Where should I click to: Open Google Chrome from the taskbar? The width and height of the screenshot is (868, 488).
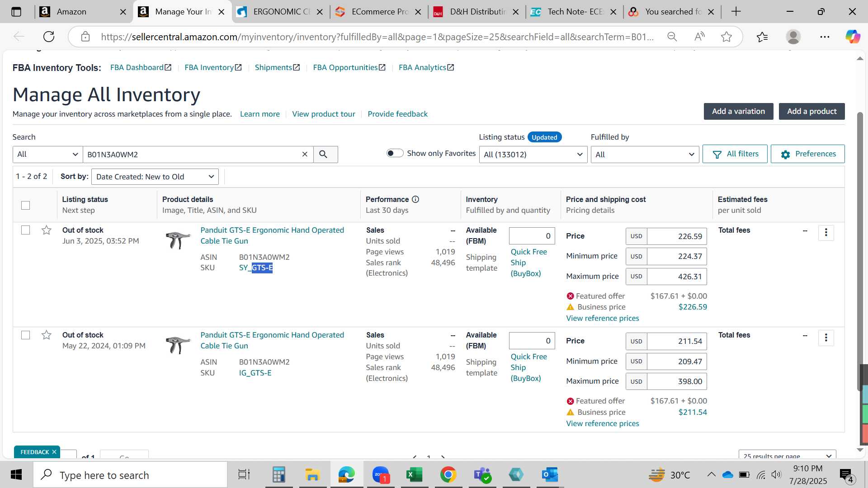click(448, 475)
